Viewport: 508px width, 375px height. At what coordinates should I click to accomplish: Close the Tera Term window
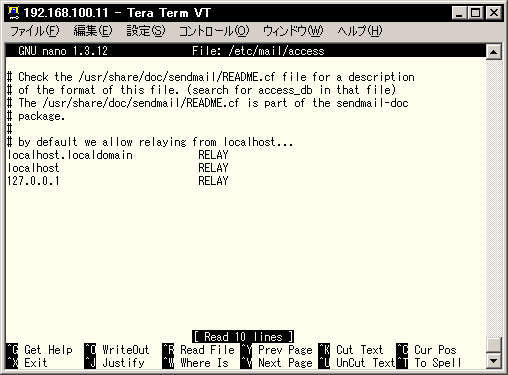(494, 13)
